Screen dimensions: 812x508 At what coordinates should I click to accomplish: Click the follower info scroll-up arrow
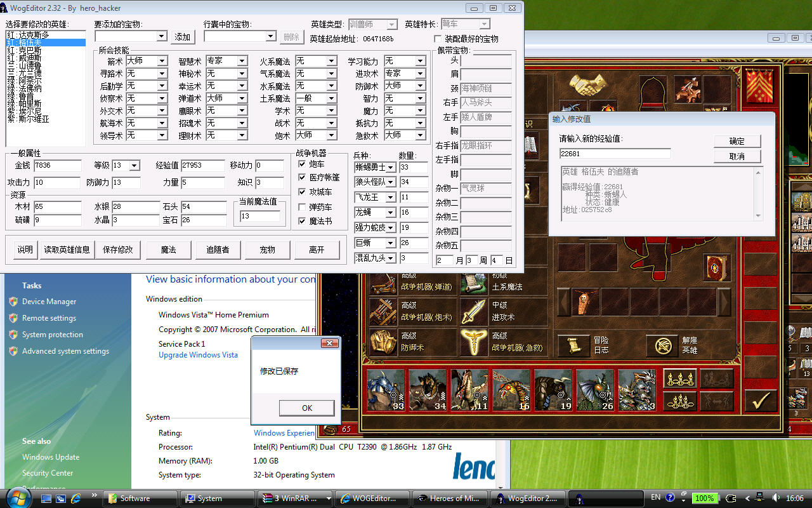point(757,172)
